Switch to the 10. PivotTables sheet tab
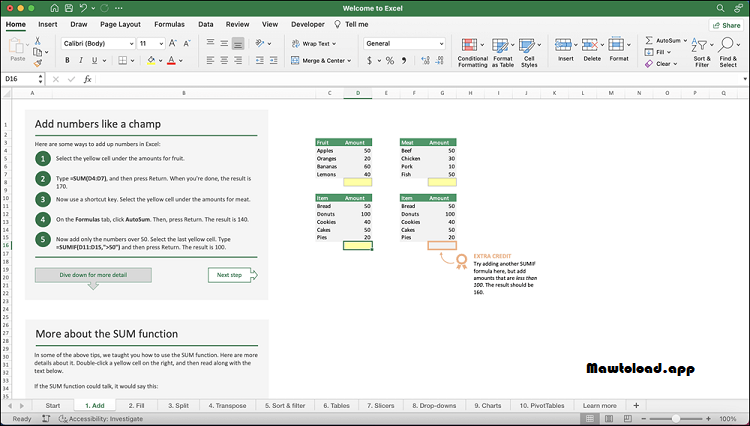The height and width of the screenshot is (426, 750). click(542, 405)
